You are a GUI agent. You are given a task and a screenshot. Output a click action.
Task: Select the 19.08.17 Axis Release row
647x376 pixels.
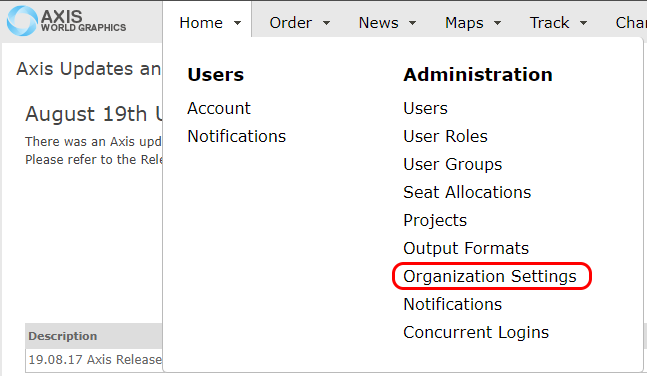click(94, 360)
